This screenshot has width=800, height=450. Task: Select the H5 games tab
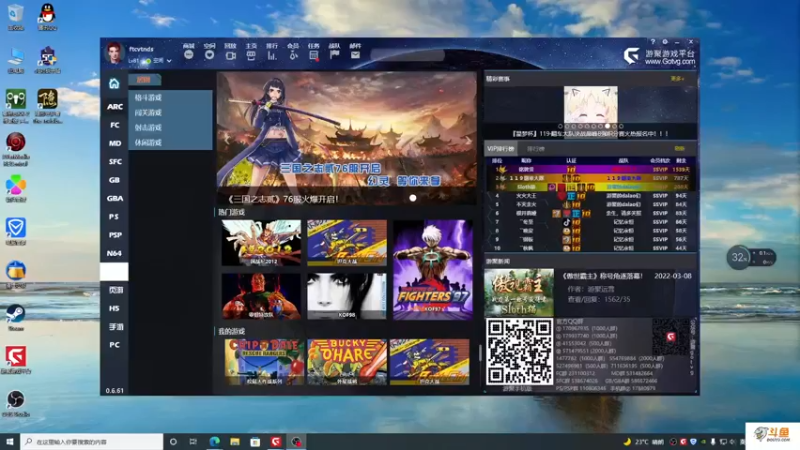(114, 308)
